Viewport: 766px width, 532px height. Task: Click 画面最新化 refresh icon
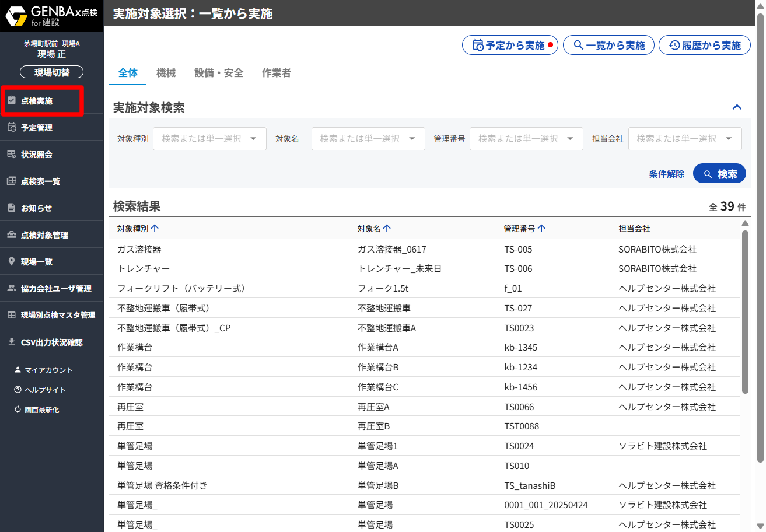coord(18,410)
